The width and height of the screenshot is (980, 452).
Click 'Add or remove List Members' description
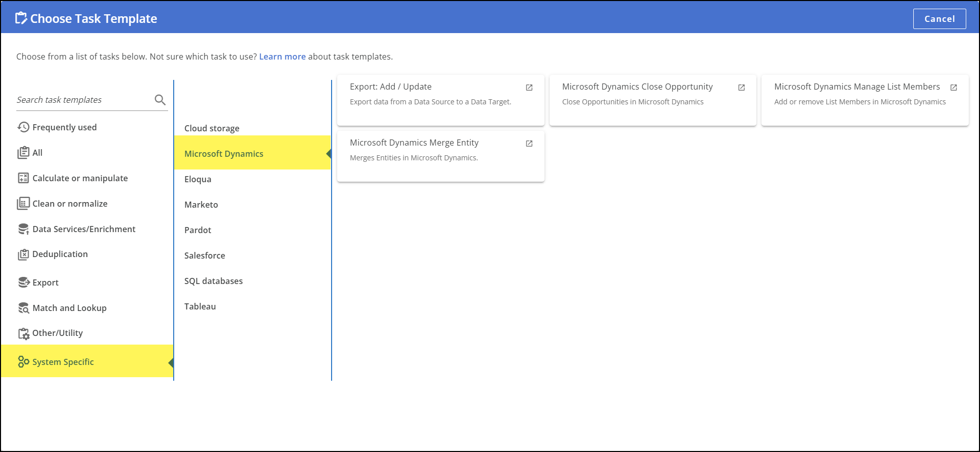click(x=860, y=102)
